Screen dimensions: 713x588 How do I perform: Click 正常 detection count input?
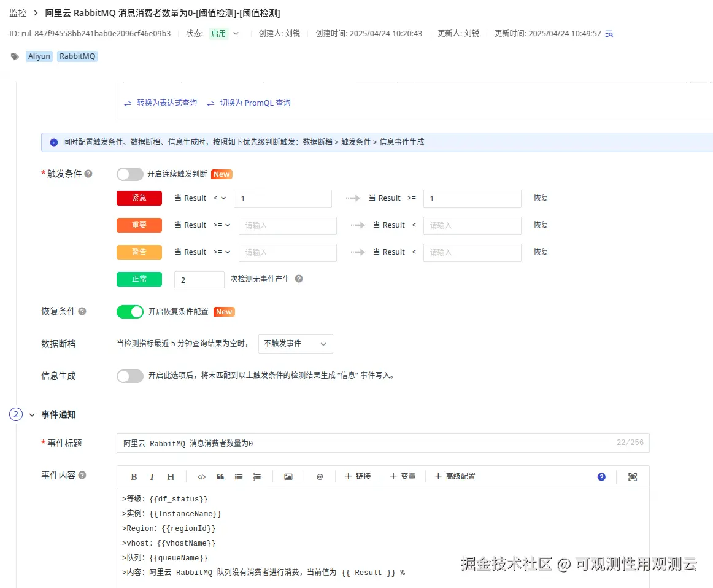point(199,280)
